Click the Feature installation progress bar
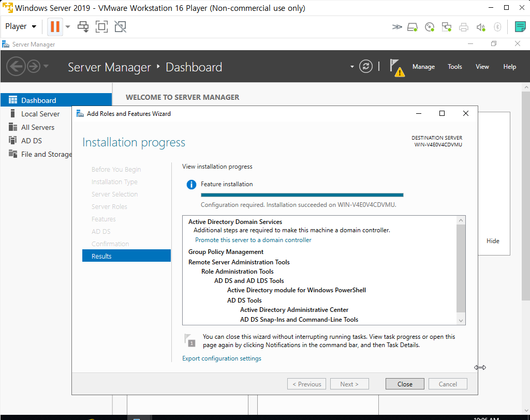530x420 pixels. pyautogui.click(x=302, y=195)
